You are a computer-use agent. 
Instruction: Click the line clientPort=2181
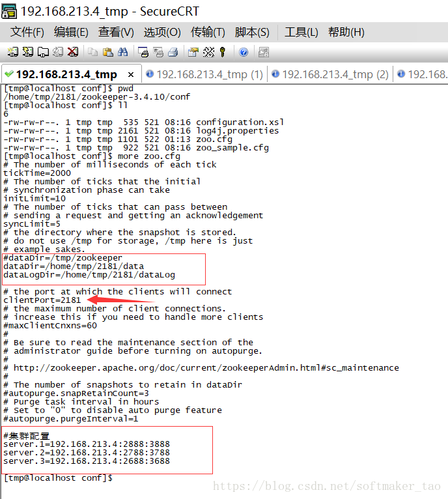tap(42, 300)
